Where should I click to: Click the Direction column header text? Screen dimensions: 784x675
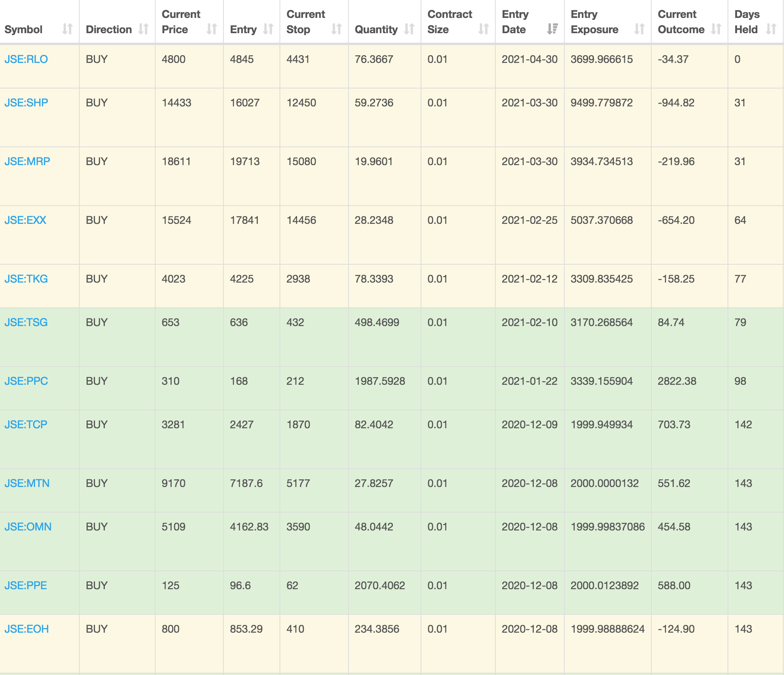[109, 29]
